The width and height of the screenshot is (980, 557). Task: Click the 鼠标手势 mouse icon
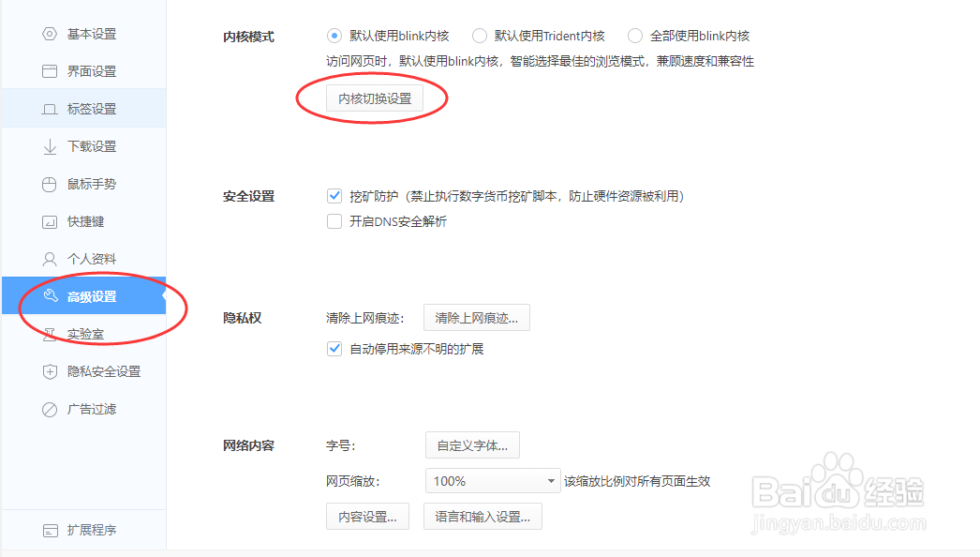tap(50, 184)
